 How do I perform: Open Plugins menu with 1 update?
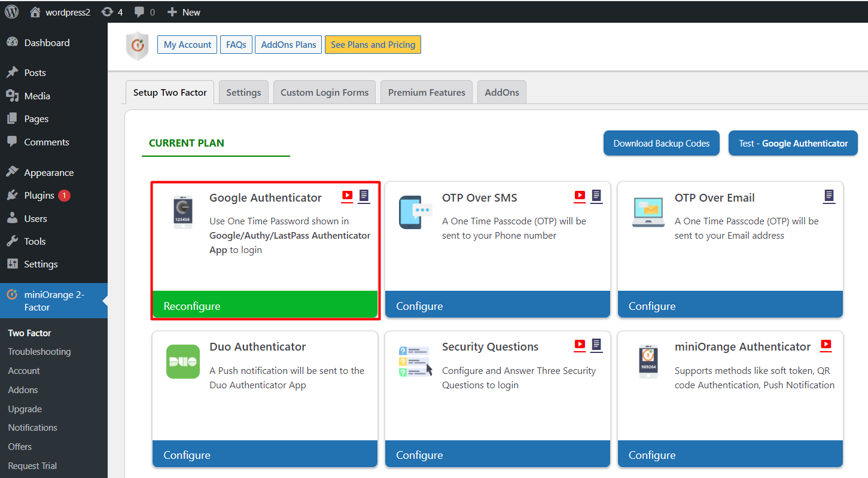pyautogui.click(x=54, y=195)
